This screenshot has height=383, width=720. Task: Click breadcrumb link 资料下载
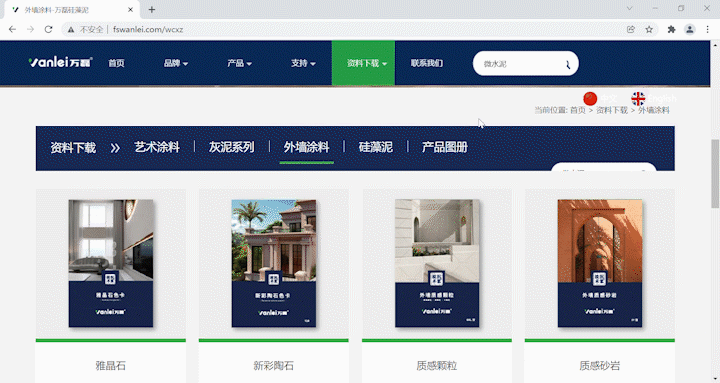pos(612,110)
